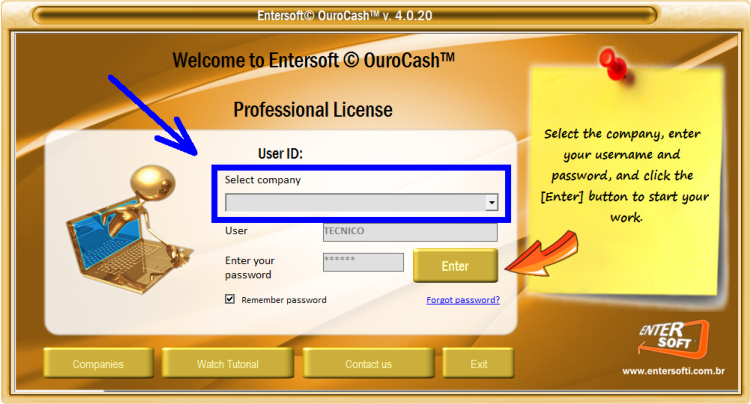Click the Select company label text
This screenshot has width=751, height=404.
263,180
